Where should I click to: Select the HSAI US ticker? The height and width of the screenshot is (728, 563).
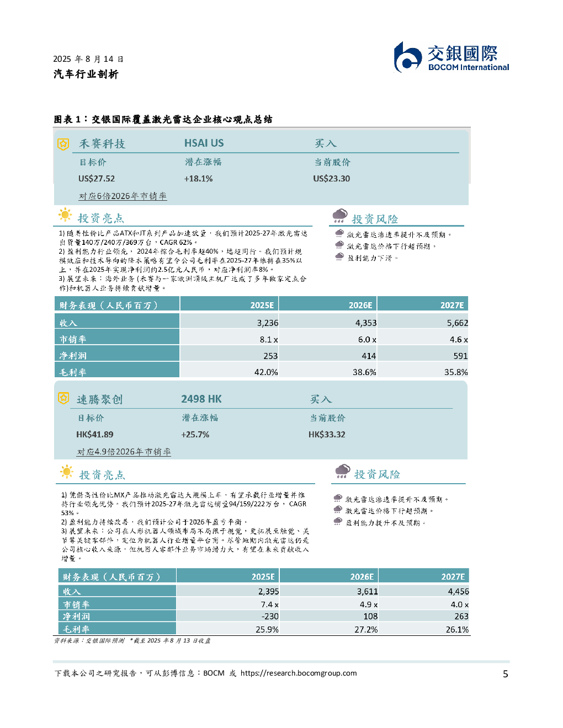point(204,143)
